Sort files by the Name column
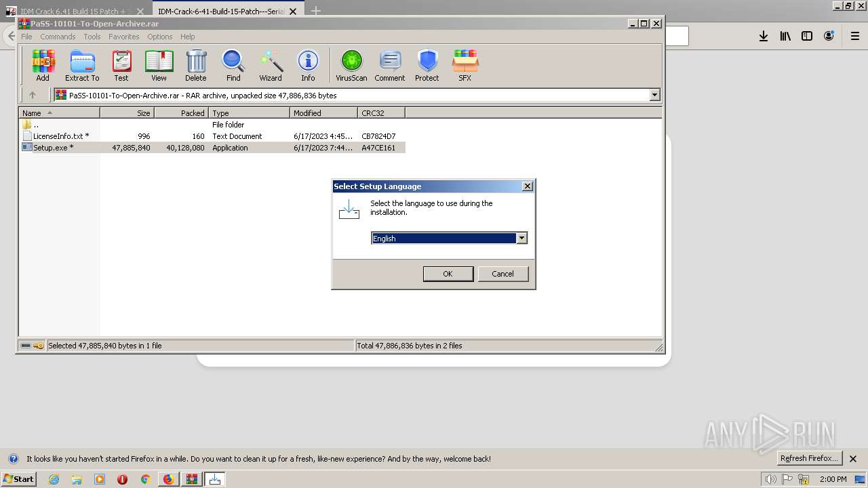 pos(60,113)
